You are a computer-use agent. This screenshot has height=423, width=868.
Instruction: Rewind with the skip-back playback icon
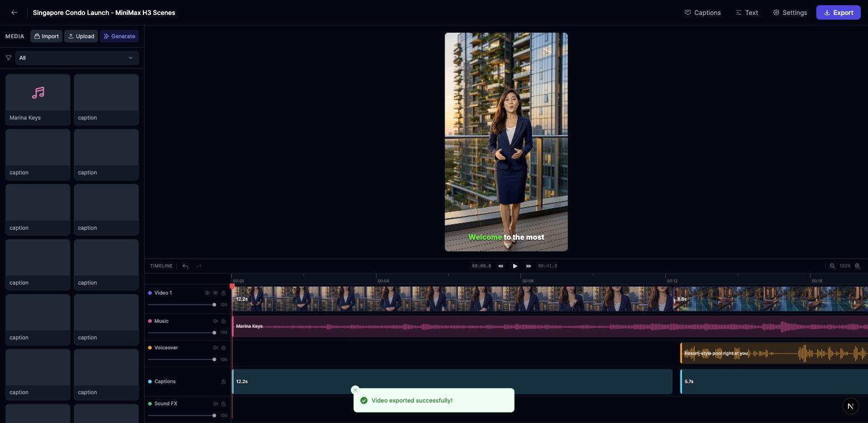click(x=500, y=266)
